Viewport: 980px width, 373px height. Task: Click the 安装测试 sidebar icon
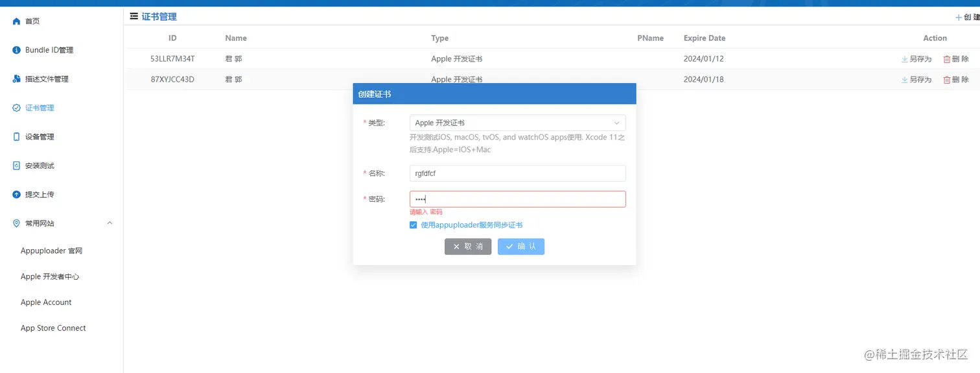pyautogui.click(x=17, y=165)
